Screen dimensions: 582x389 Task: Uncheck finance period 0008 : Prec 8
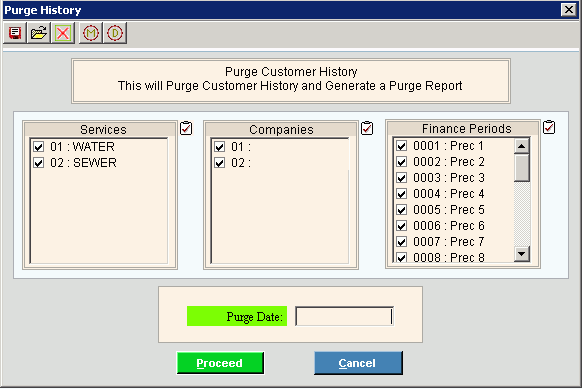(402, 257)
